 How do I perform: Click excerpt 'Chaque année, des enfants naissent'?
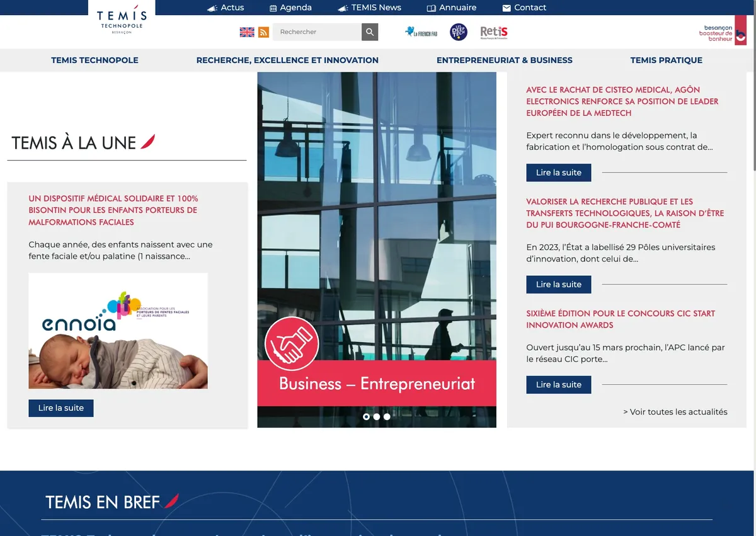pyautogui.click(x=120, y=251)
